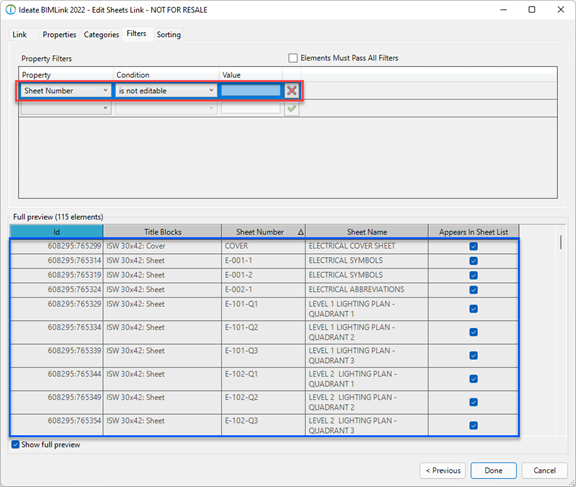576x487 pixels.
Task: Switch to the Categories tab
Action: click(101, 35)
